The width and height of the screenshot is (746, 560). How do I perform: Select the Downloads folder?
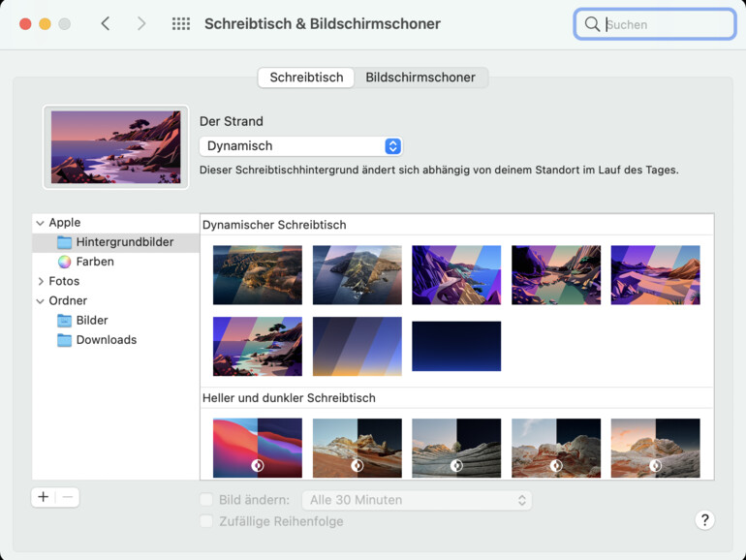(115, 340)
